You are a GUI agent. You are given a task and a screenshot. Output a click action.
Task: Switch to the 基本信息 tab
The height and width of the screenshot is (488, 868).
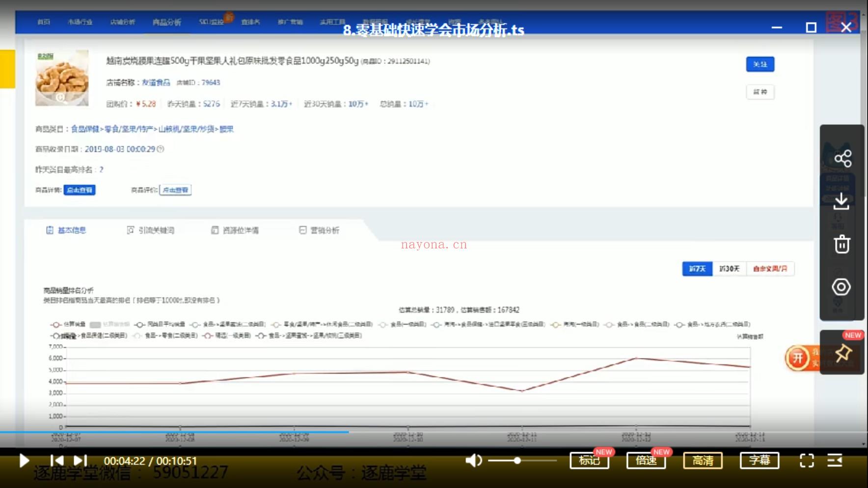click(66, 230)
